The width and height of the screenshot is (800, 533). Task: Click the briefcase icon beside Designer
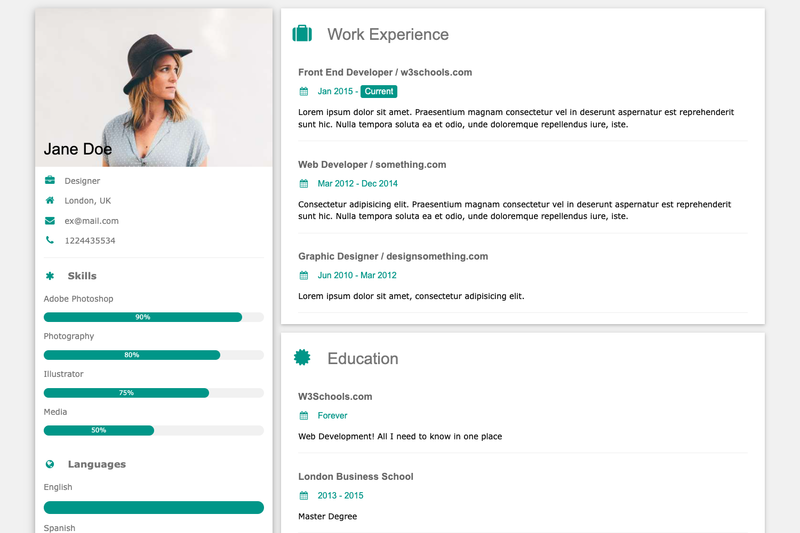click(49, 180)
